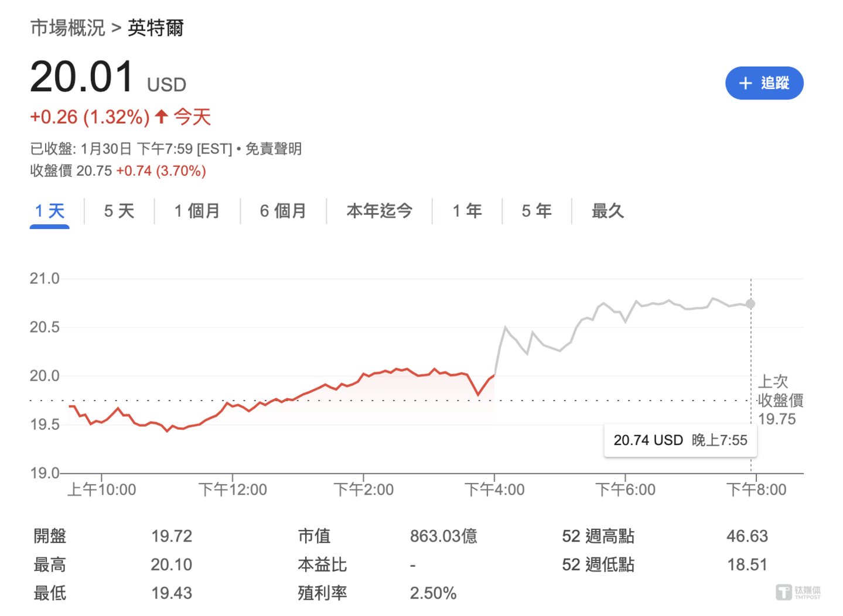Click the TMTPOST watermark logo
Viewport: 843px width, 616px height.
798,592
